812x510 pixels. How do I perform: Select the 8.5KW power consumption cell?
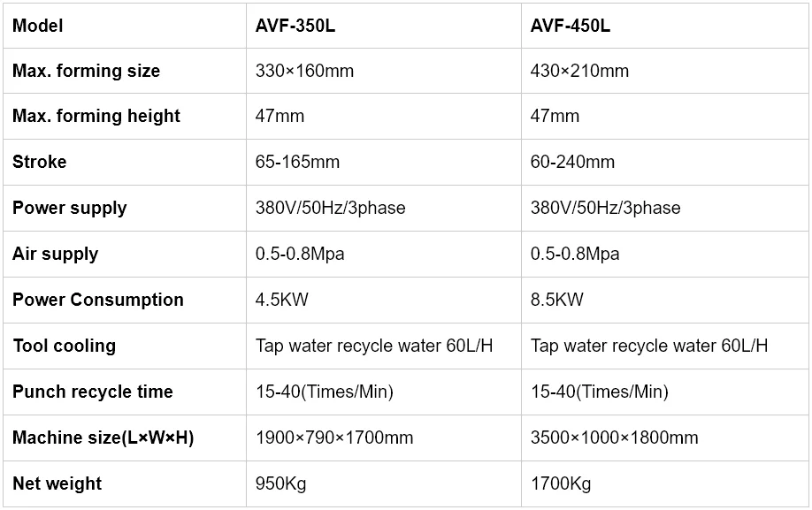point(557,300)
